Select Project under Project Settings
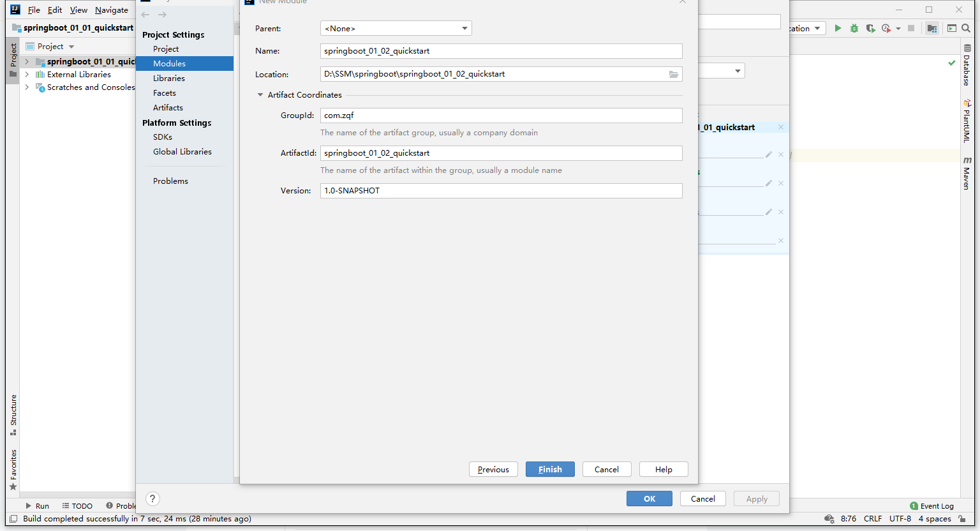Viewport: 980px width, 531px height. [x=166, y=49]
